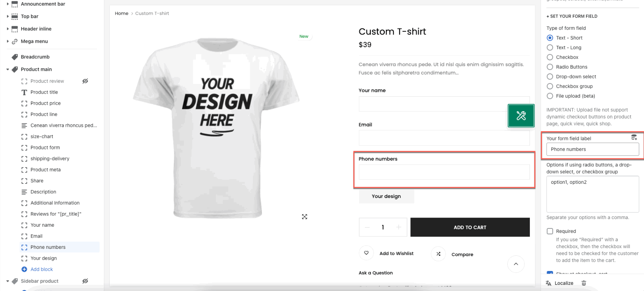This screenshot has width=644, height=291.
Task: Click the green tools icon button
Action: click(521, 116)
